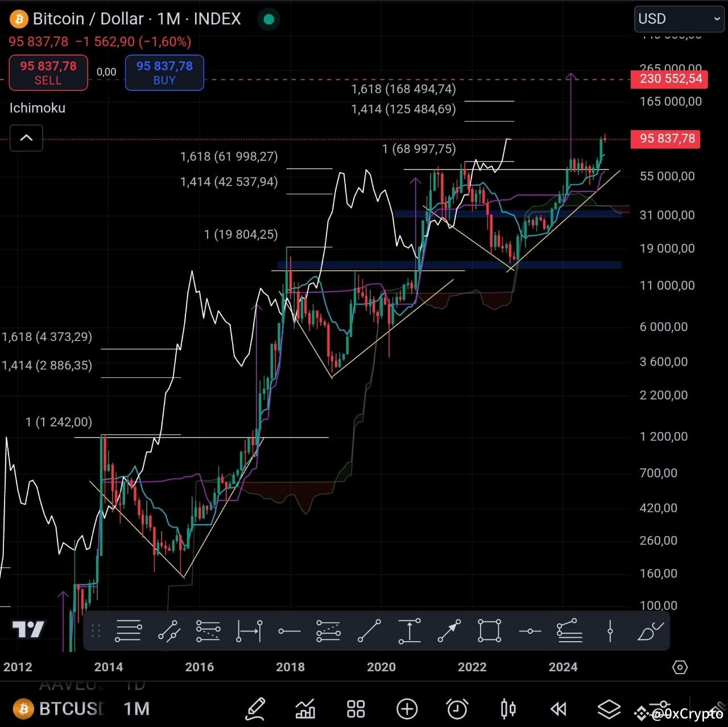Open the BTCUSD symbol search in bottom bar
728x727 pixels.
tap(60, 709)
